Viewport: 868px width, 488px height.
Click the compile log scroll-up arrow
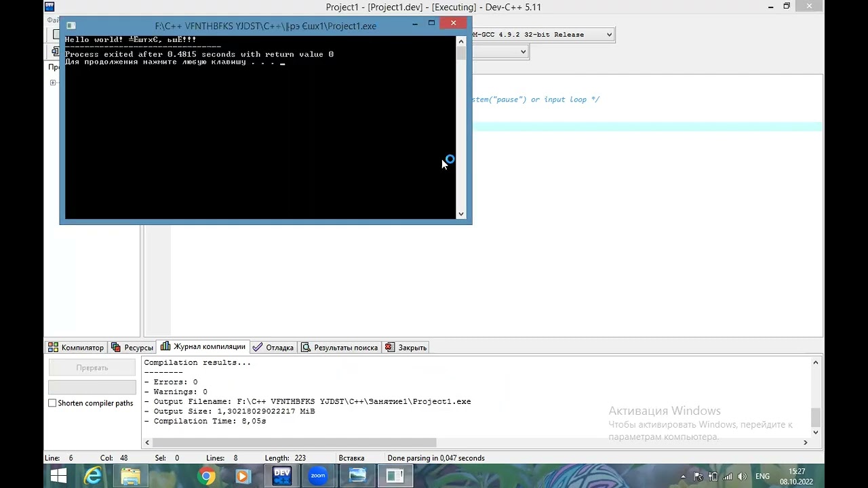click(816, 363)
